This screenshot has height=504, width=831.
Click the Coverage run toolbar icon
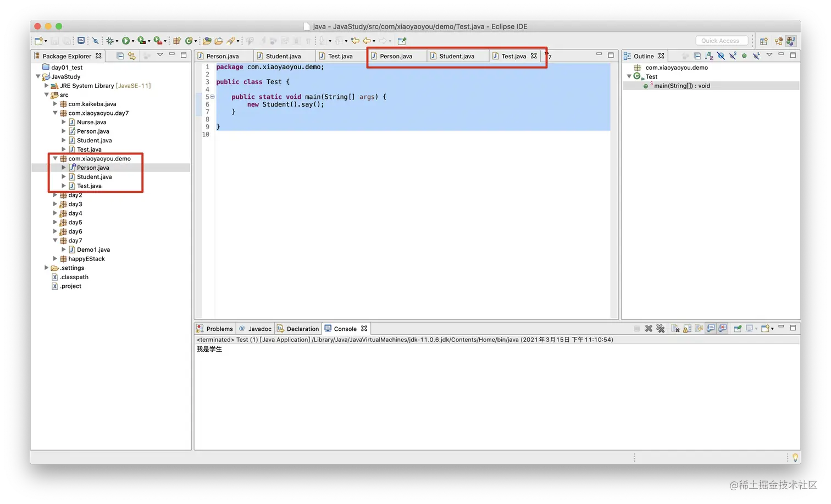[x=142, y=41]
